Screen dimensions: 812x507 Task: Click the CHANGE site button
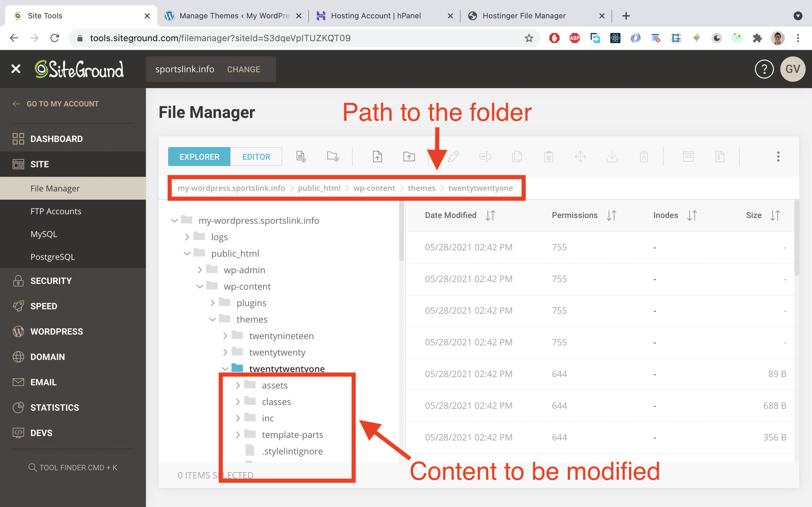point(244,69)
